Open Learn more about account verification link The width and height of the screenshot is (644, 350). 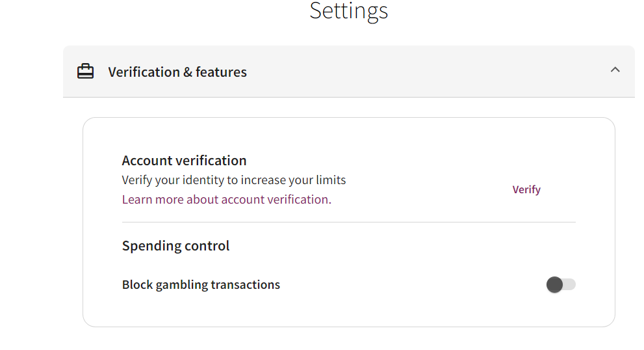[226, 200]
